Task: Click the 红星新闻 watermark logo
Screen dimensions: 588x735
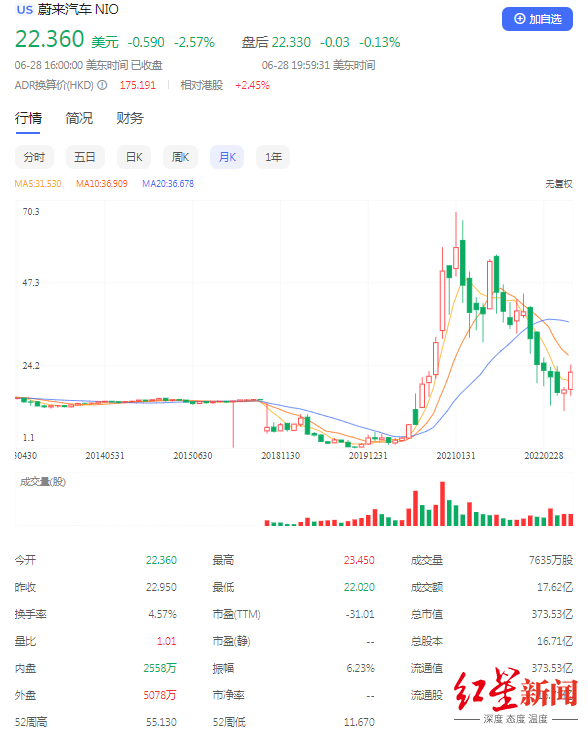Action: [x=515, y=697]
